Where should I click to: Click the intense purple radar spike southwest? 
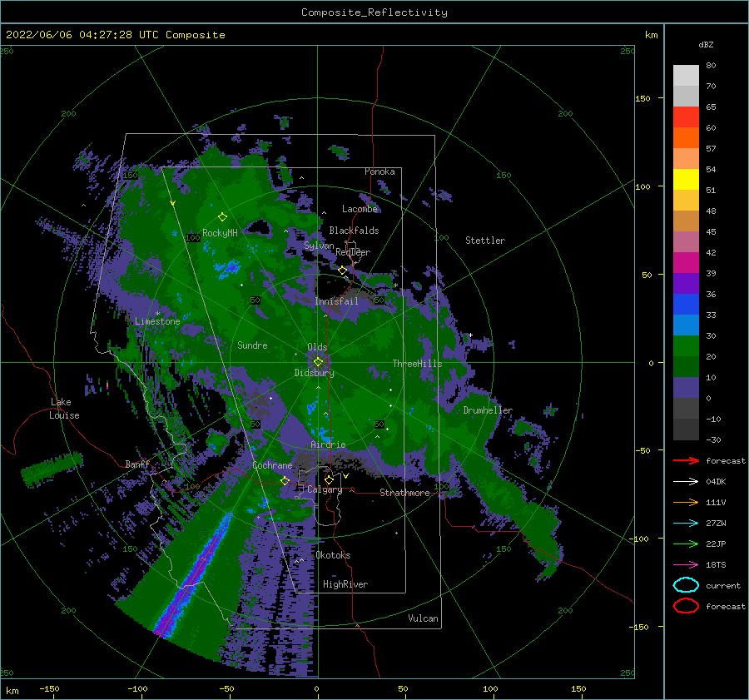click(x=193, y=576)
